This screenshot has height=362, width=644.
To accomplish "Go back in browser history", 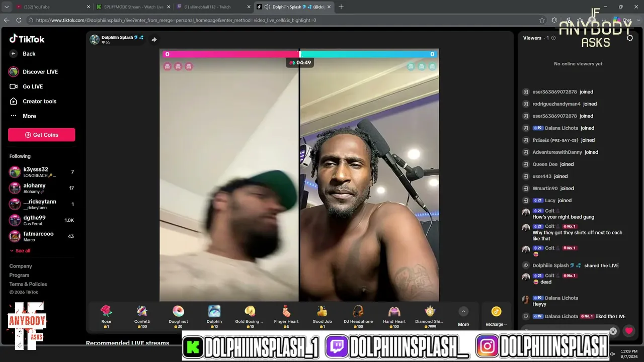I will tap(7, 20).
